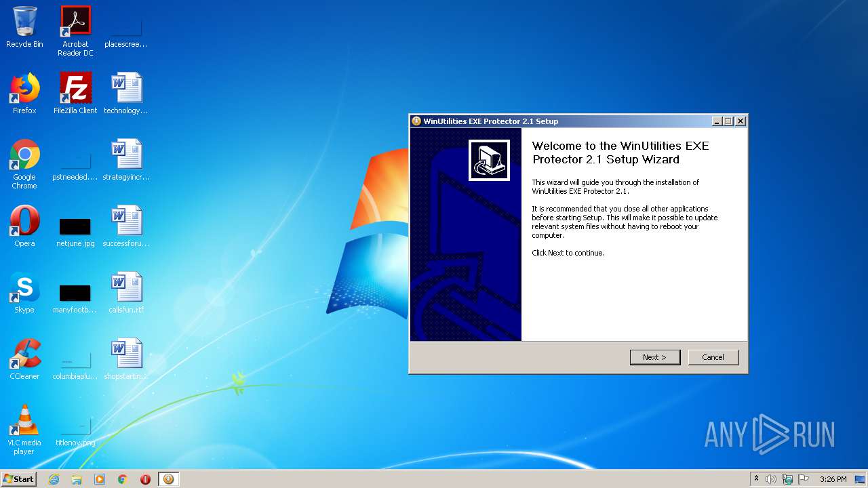Select manyfootb... image file

coord(75,298)
